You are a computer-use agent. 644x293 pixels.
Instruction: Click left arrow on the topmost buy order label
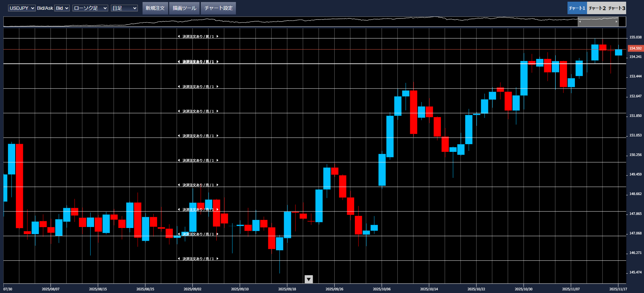tap(179, 36)
